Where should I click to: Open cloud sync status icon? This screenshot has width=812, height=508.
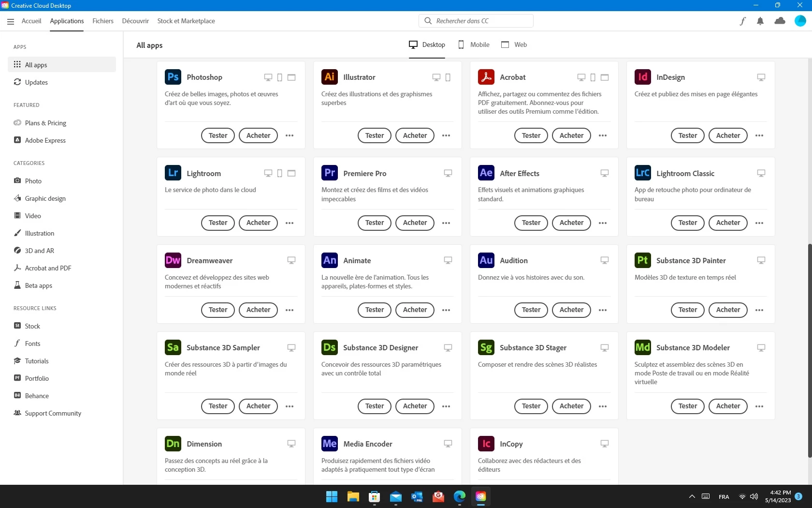click(x=780, y=21)
